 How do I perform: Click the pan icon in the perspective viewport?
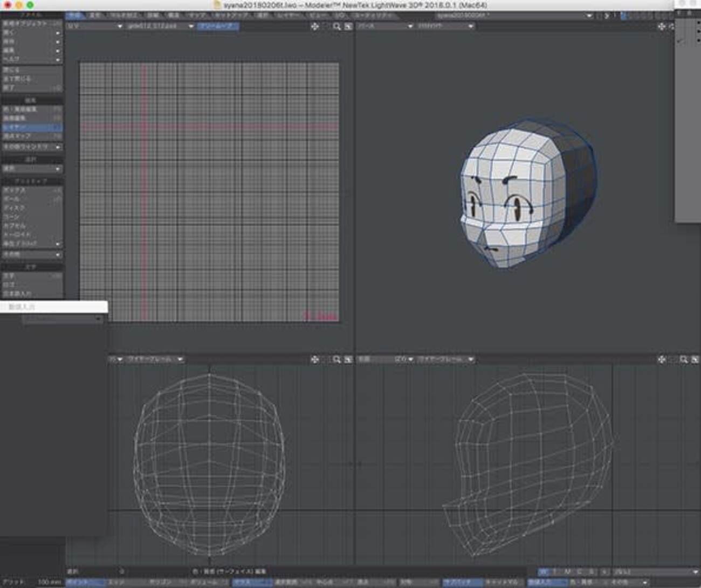pyautogui.click(x=662, y=26)
